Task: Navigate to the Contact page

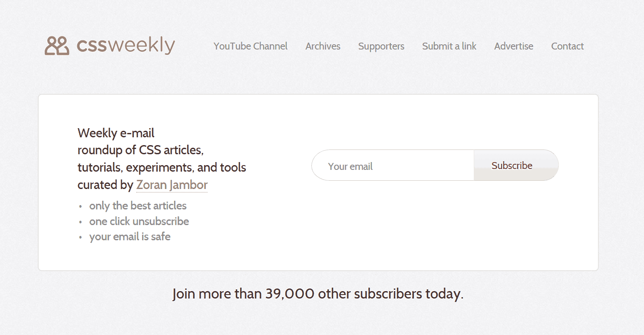Action: pyautogui.click(x=567, y=46)
